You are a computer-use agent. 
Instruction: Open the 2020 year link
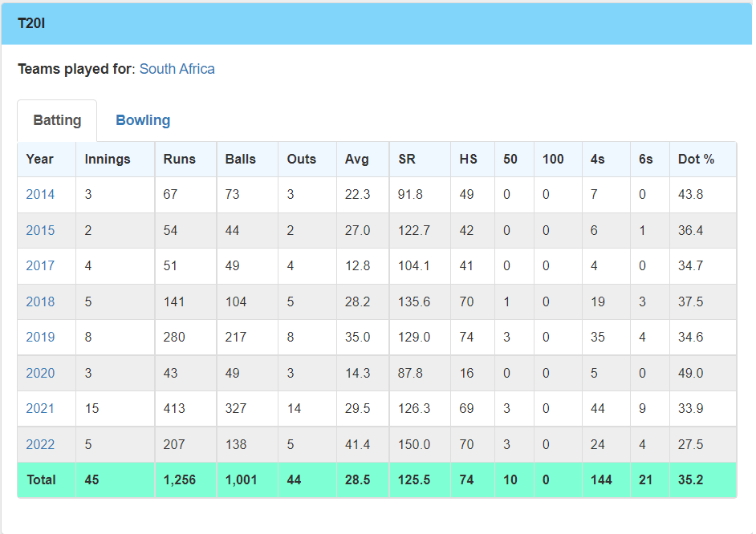point(40,373)
